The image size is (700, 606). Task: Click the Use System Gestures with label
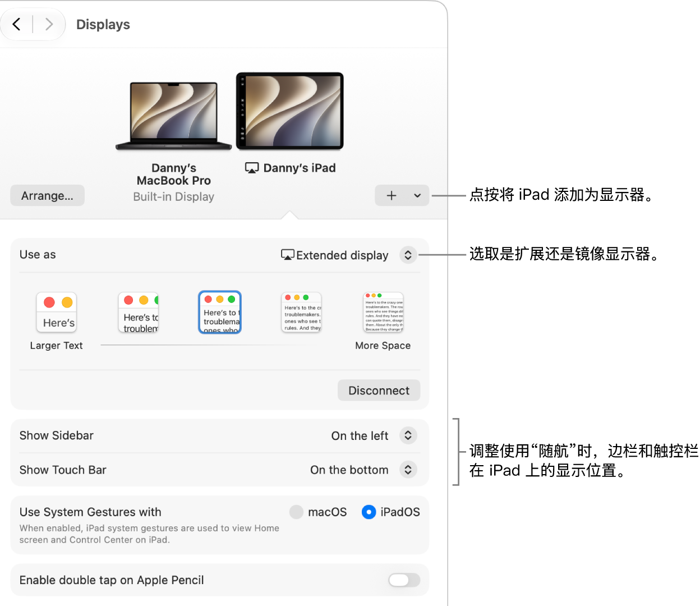[x=90, y=512]
